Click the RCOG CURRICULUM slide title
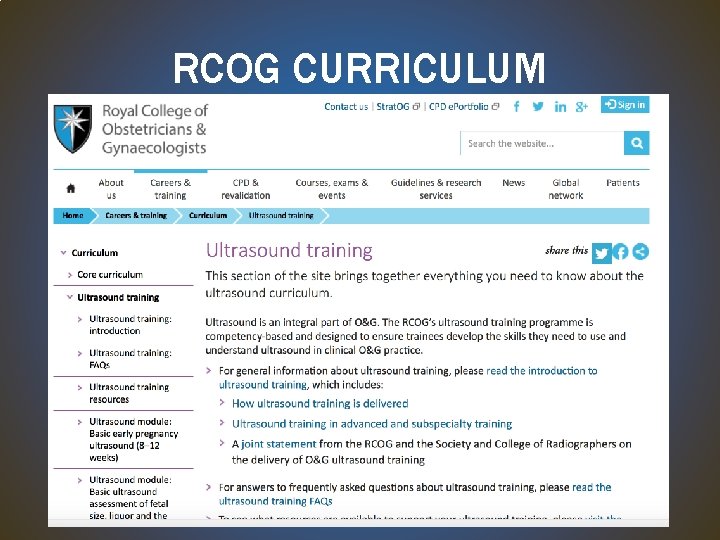The height and width of the screenshot is (540, 720). 359,68
